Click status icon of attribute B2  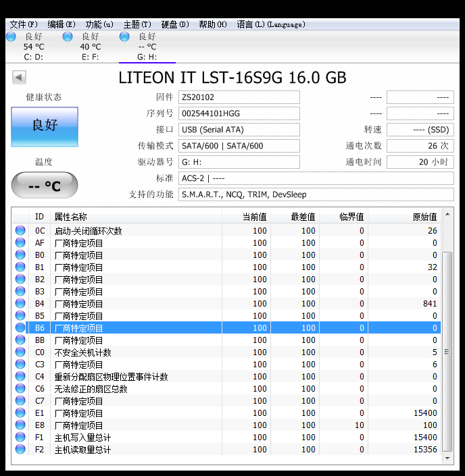click(20, 279)
